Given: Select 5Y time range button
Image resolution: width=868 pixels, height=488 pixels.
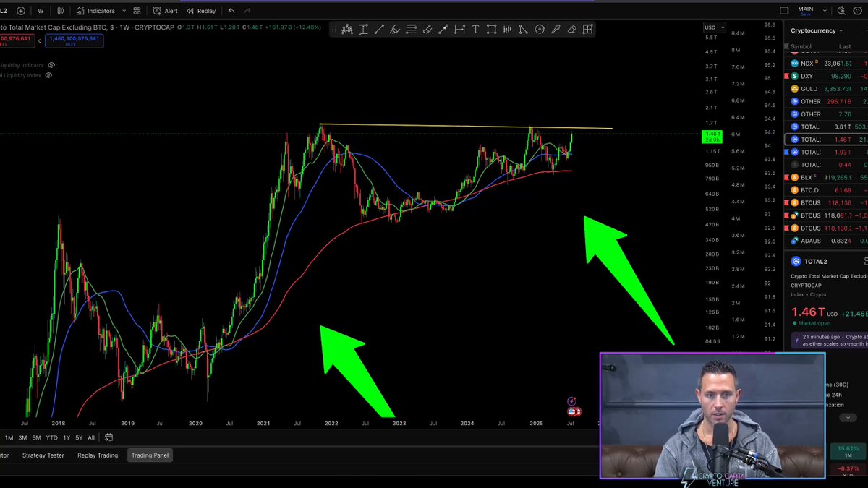Looking at the screenshot, I should click(x=79, y=437).
